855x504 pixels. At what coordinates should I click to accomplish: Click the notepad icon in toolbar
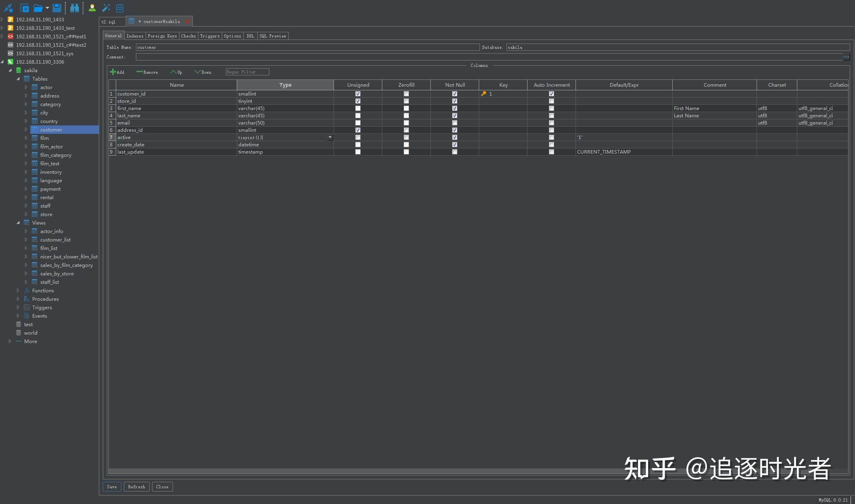click(x=120, y=8)
